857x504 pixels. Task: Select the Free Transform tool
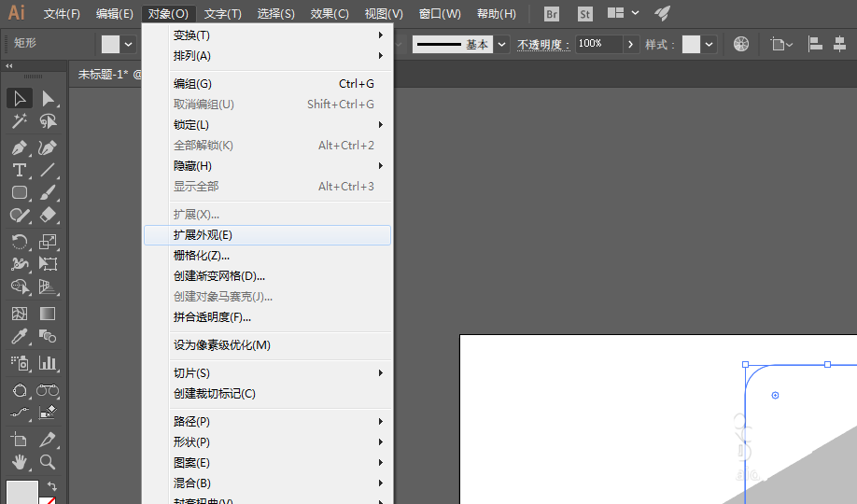48,264
